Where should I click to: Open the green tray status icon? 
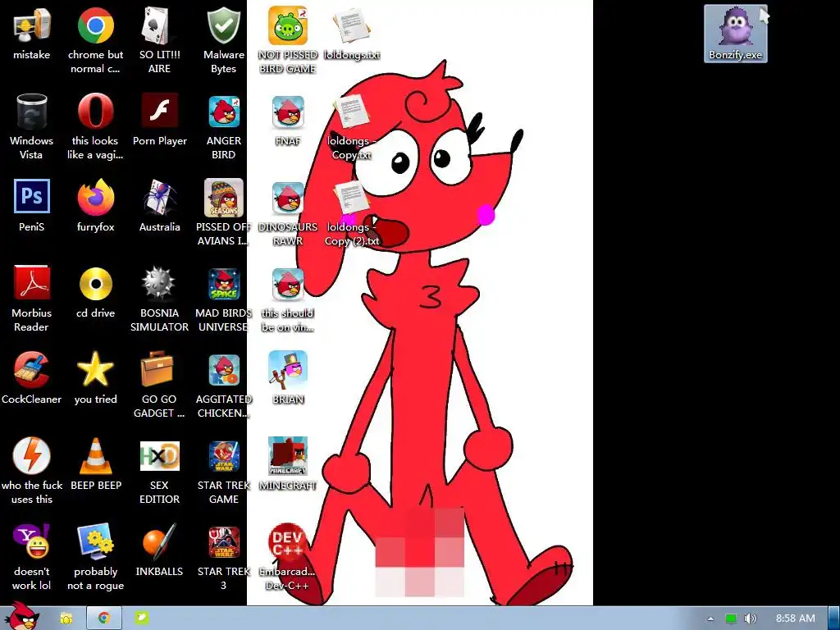click(x=731, y=619)
